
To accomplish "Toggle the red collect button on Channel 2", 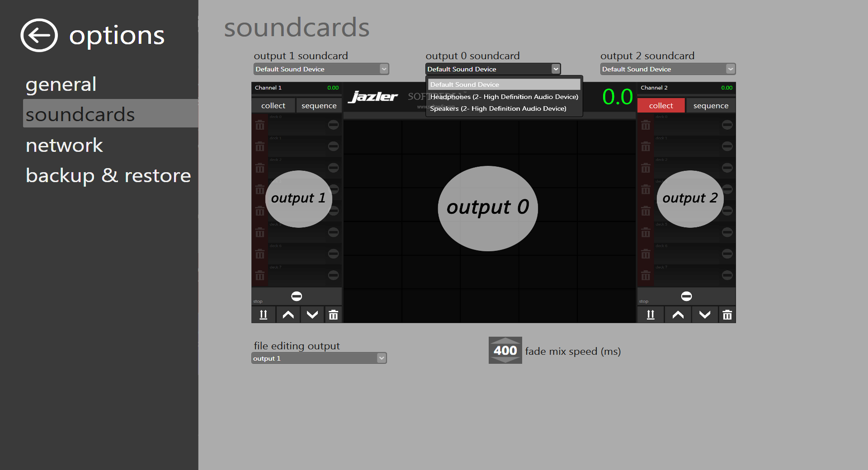I will click(661, 105).
